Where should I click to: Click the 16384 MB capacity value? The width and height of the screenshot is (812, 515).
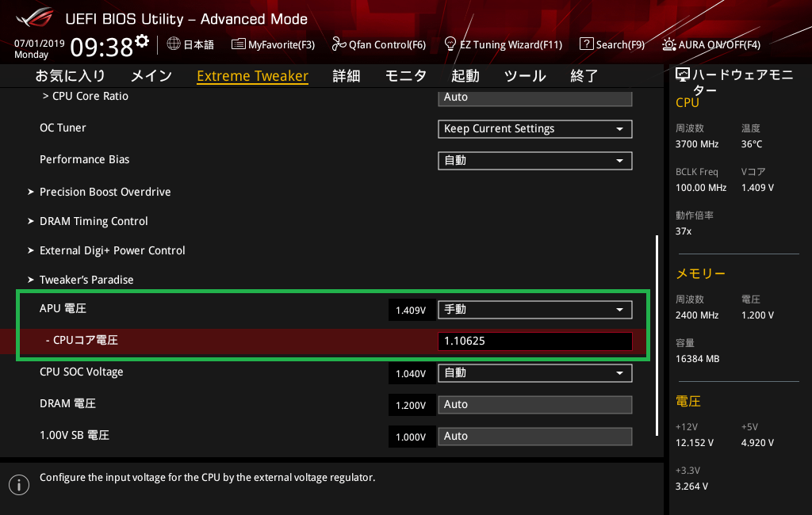697,359
